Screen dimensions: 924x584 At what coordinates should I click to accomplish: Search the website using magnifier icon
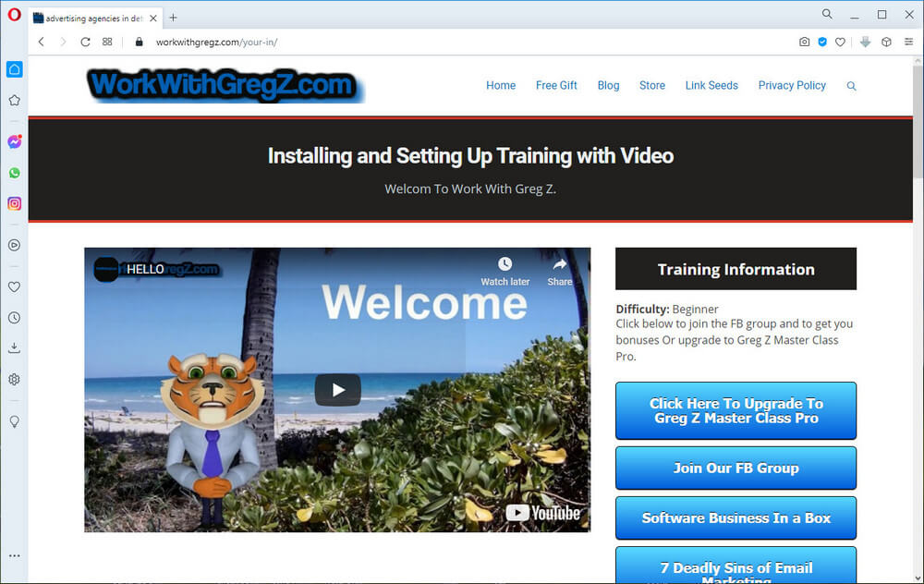pyautogui.click(x=852, y=86)
